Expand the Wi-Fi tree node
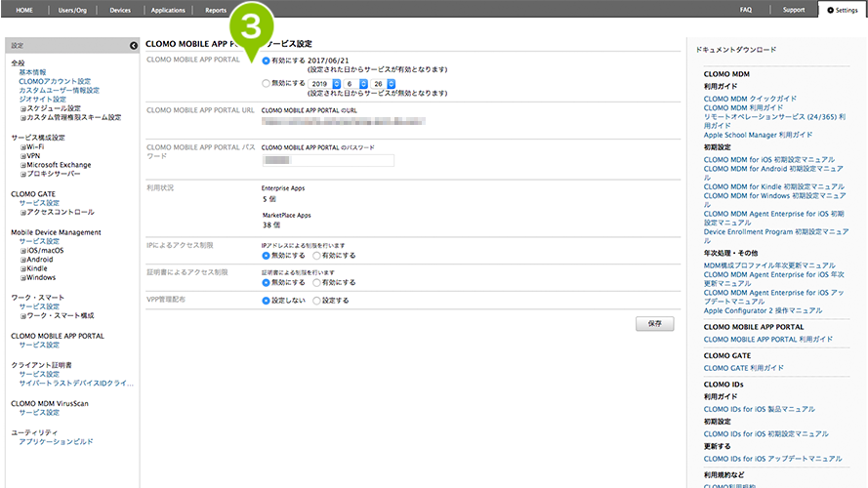868x488 pixels. [23, 147]
